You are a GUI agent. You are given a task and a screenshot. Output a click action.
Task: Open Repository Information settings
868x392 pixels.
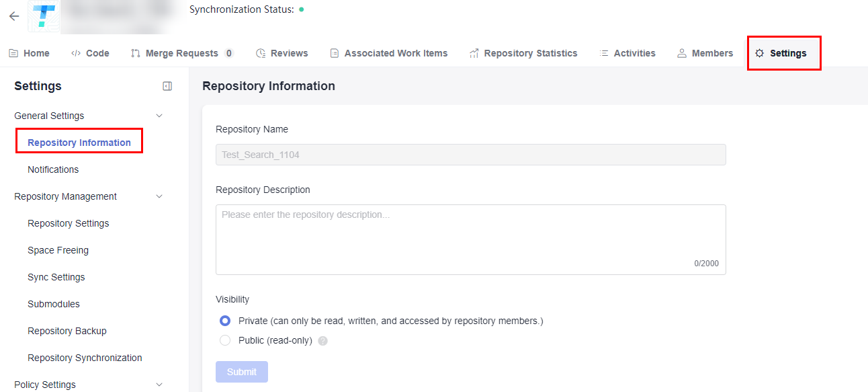[x=79, y=143]
